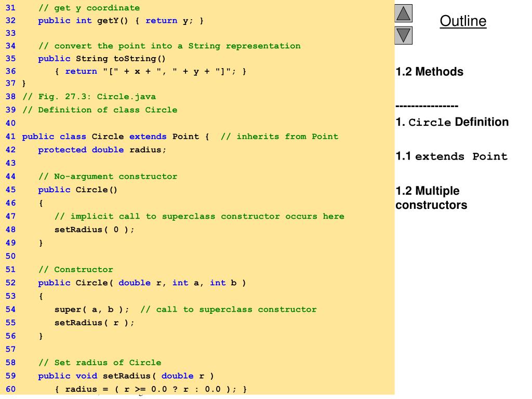Image resolution: width=532 pixels, height=399 pixels.
Task: Click the 'public int getY()' method line
Action: (121, 21)
